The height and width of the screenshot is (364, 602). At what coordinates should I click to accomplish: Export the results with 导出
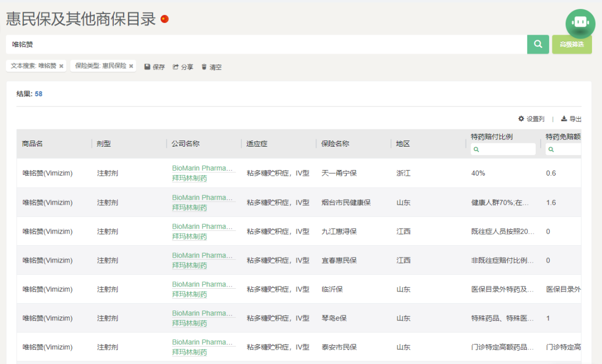[x=571, y=119]
